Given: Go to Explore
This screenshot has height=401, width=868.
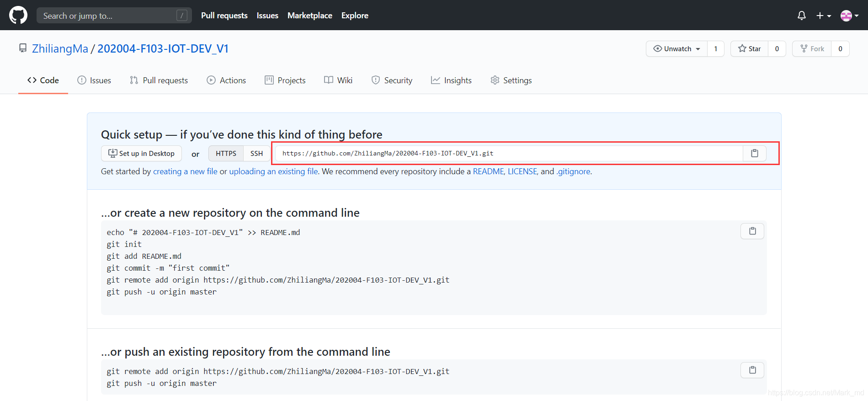Looking at the screenshot, I should pyautogui.click(x=355, y=16).
